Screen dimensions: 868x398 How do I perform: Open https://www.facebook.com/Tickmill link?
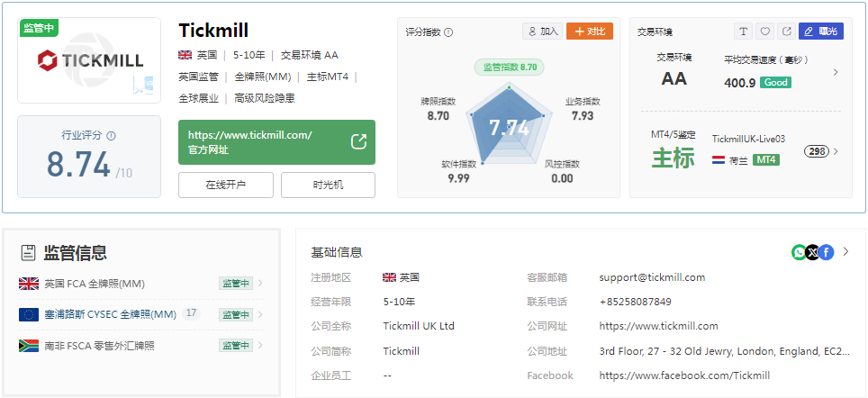(685, 375)
